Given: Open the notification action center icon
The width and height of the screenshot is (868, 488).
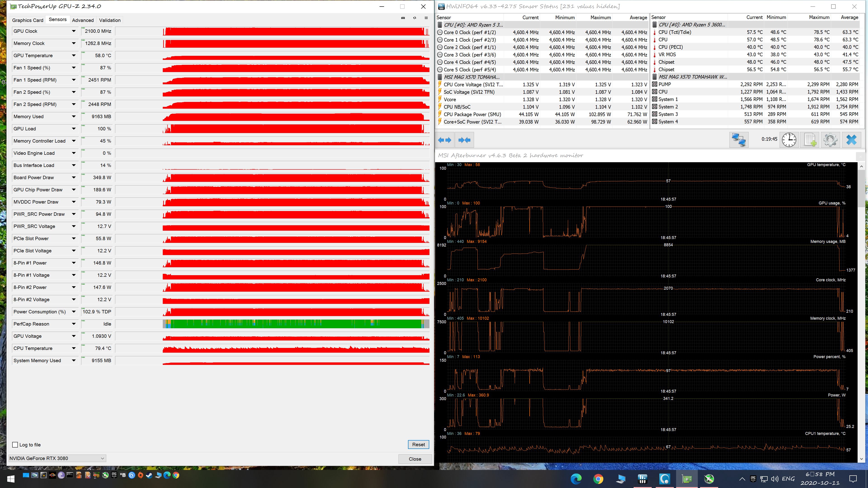Looking at the screenshot, I should tap(853, 479).
